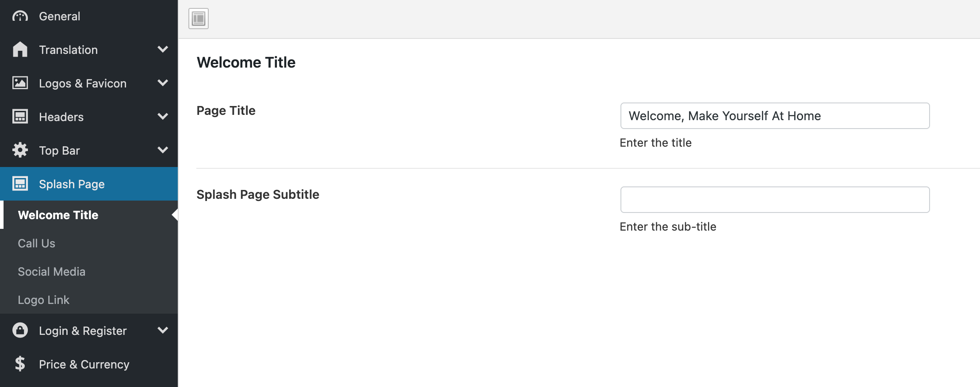The width and height of the screenshot is (980, 387).
Task: Click the General dashboard gauge icon
Action: pos(20,16)
